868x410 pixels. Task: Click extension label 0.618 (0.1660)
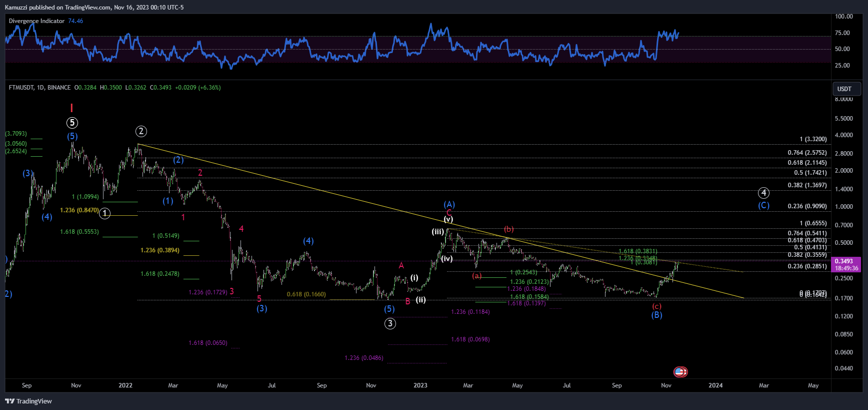(x=306, y=294)
